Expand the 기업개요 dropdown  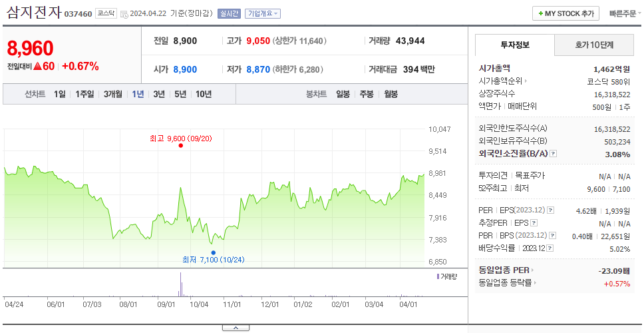(x=262, y=13)
